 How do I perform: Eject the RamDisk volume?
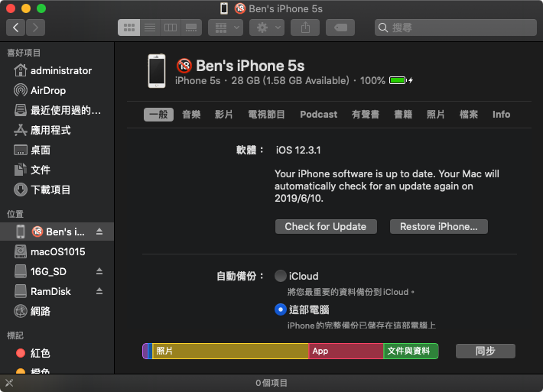[x=99, y=291]
